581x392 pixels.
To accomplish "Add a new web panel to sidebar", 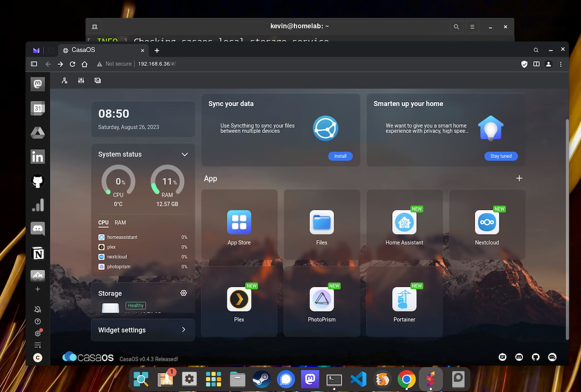I will click(x=38, y=289).
